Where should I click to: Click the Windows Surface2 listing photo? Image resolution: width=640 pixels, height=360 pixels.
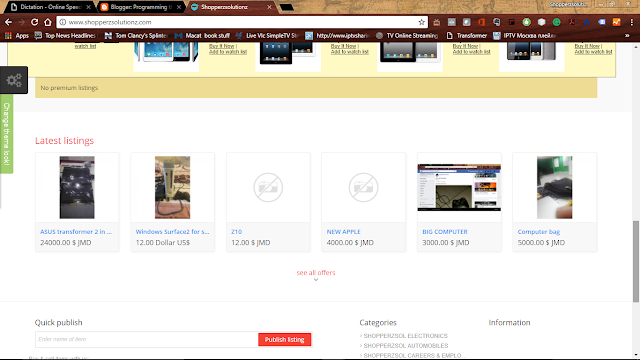(x=172, y=187)
